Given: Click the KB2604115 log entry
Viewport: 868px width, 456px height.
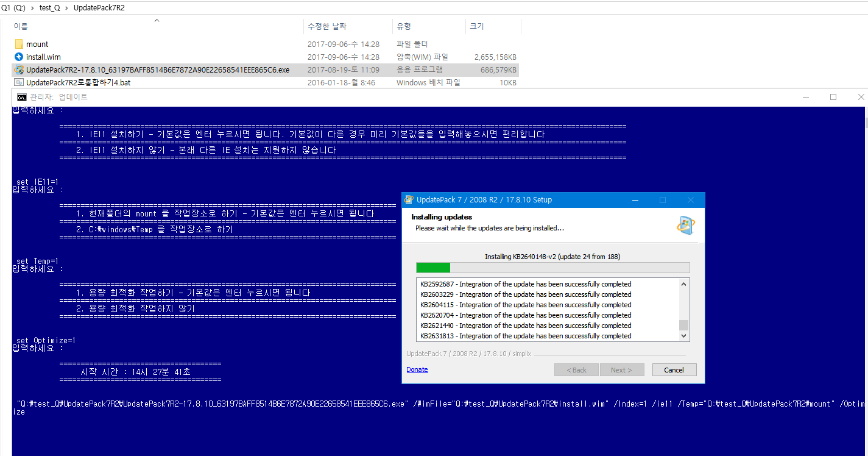Looking at the screenshot, I should pyautogui.click(x=526, y=305).
